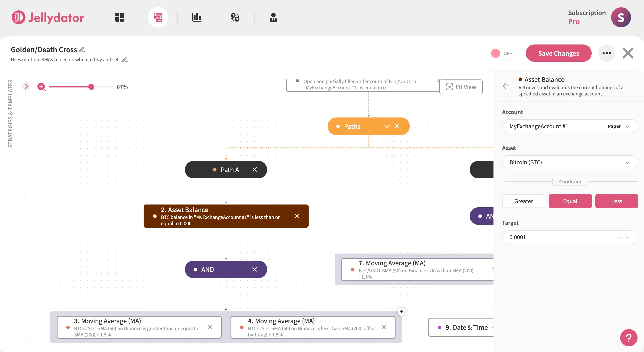644x352 pixels.
Task: Toggle the Equal condition
Action: click(570, 201)
